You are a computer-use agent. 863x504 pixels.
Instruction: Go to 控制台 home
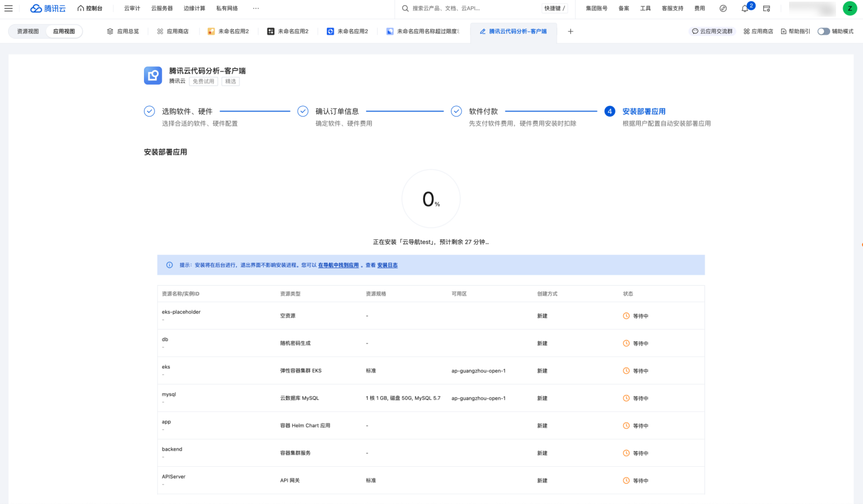point(90,8)
